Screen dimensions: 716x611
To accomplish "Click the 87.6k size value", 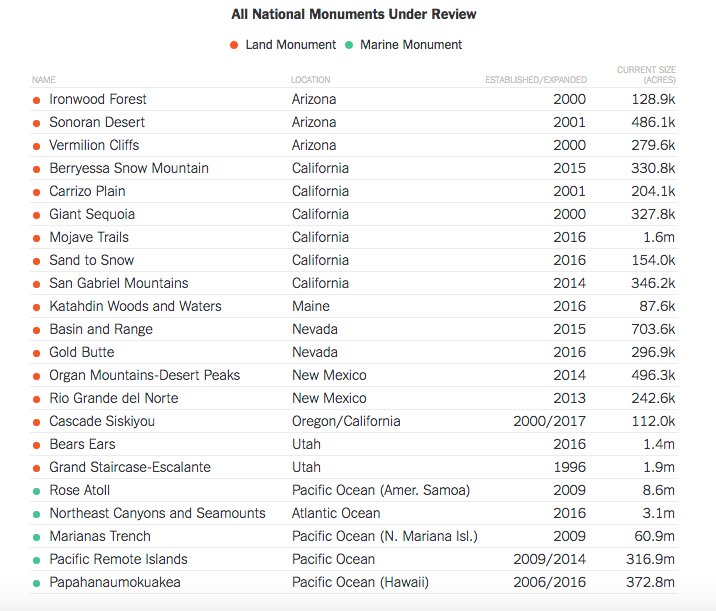I will (657, 306).
